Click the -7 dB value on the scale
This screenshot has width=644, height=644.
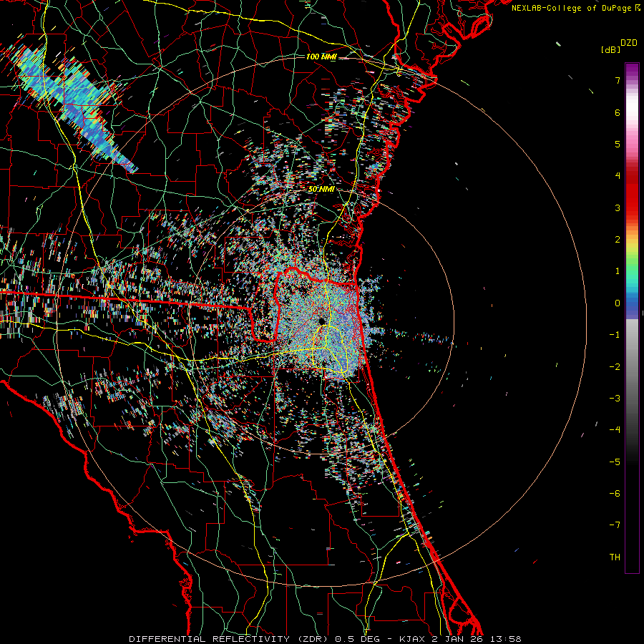[615, 525]
